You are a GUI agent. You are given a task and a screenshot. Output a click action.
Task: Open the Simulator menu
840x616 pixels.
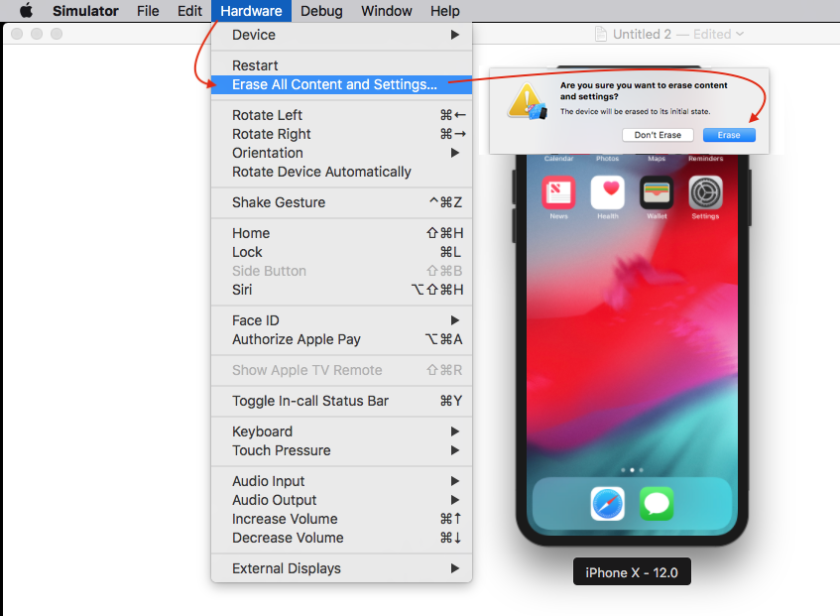[85, 11]
